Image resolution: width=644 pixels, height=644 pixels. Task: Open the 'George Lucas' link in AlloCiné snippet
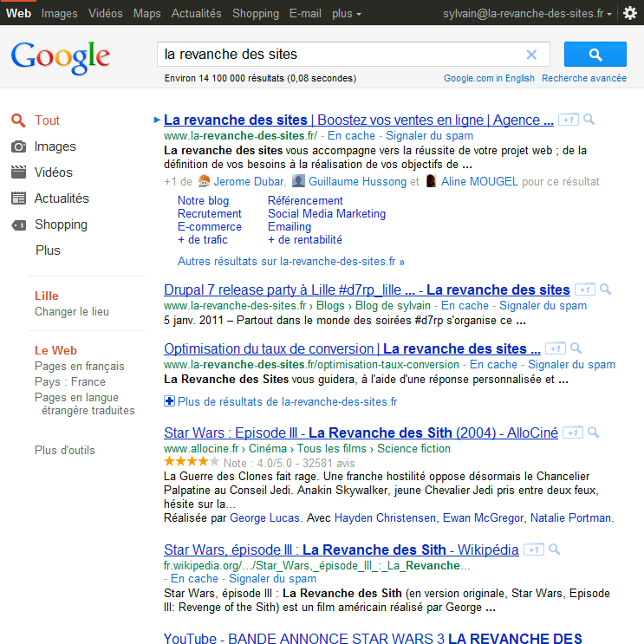[x=264, y=518]
